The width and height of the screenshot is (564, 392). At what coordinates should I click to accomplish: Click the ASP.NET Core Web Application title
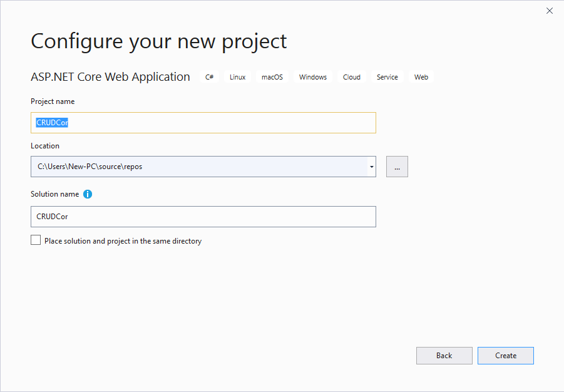pos(110,77)
